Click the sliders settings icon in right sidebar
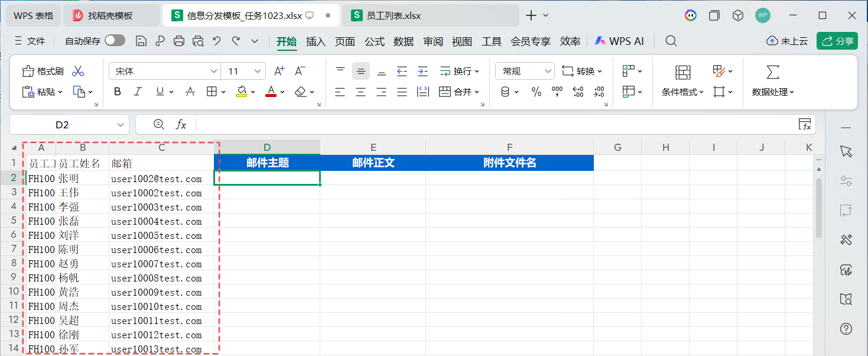The height and width of the screenshot is (356, 868). tap(846, 180)
